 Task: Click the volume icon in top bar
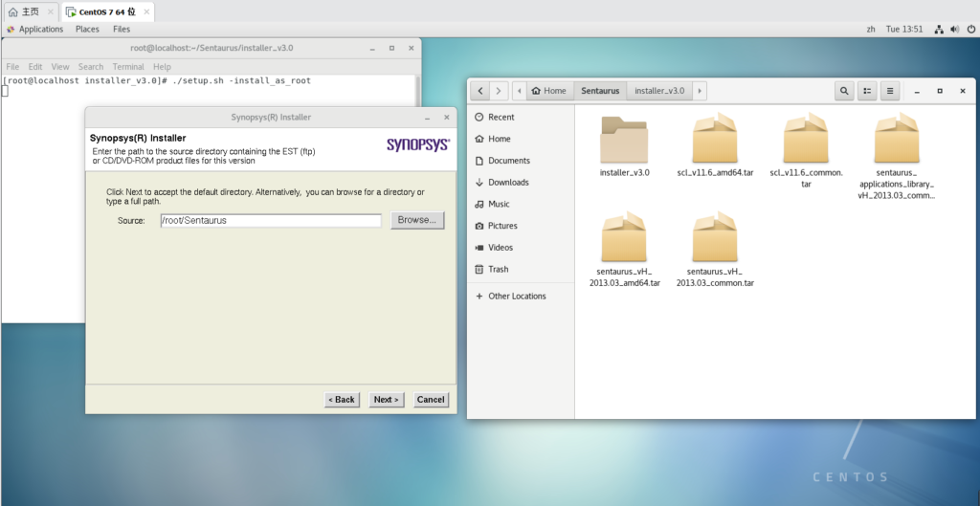954,30
